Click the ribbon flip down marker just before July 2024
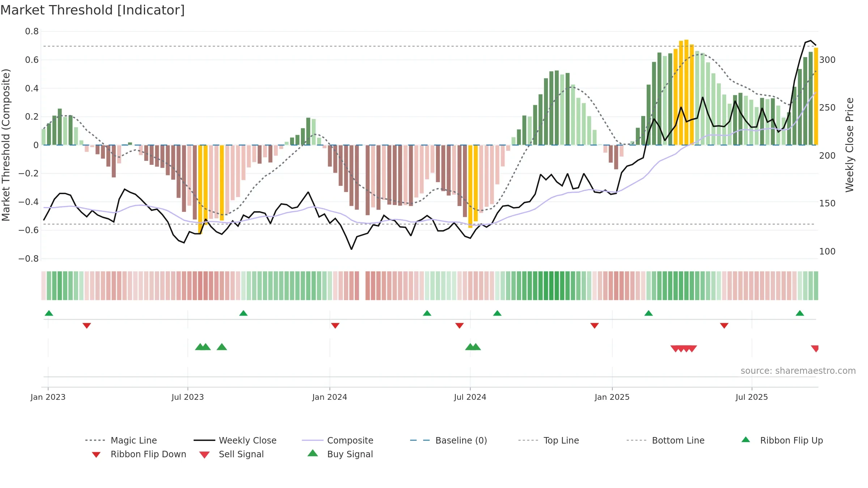Viewport: 868px width, 488px height. [460, 326]
